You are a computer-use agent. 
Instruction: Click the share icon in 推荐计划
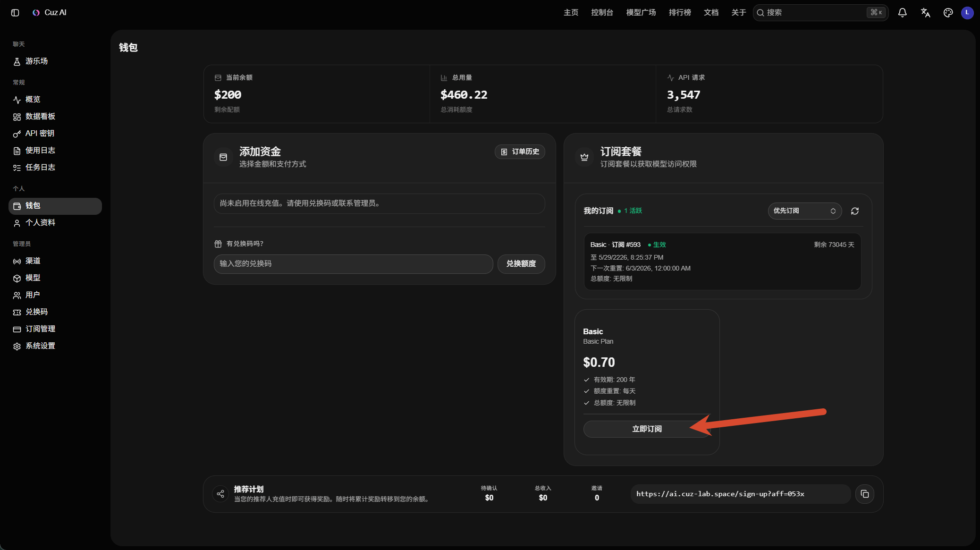pos(220,494)
